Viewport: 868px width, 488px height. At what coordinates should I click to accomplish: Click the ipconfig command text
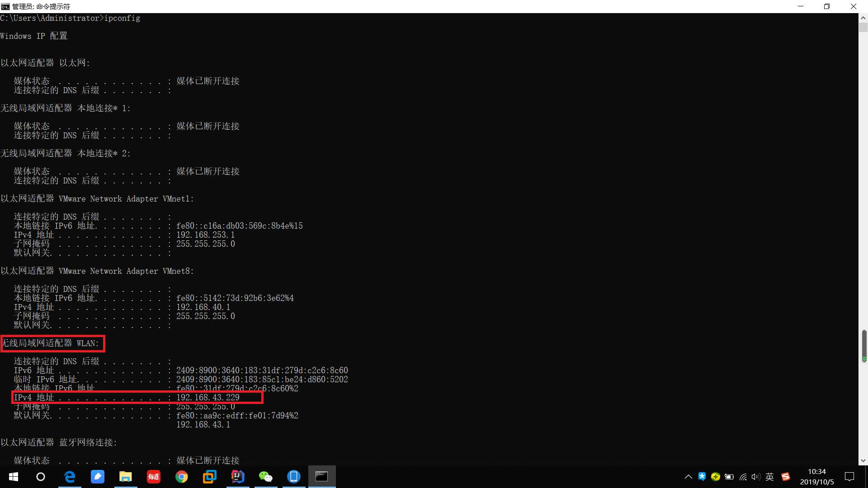122,18
